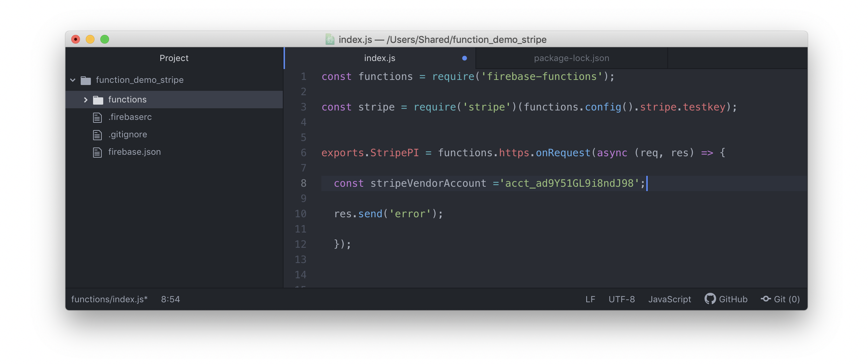Collapse the function_demo_stripe tree item
Viewport: 868px width, 364px height.
(73, 80)
